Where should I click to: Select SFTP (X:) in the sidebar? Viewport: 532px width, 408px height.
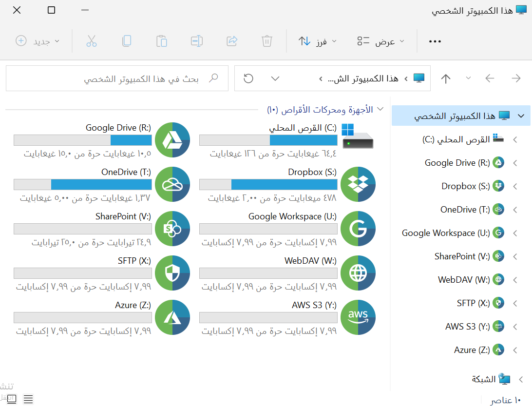(x=481, y=303)
